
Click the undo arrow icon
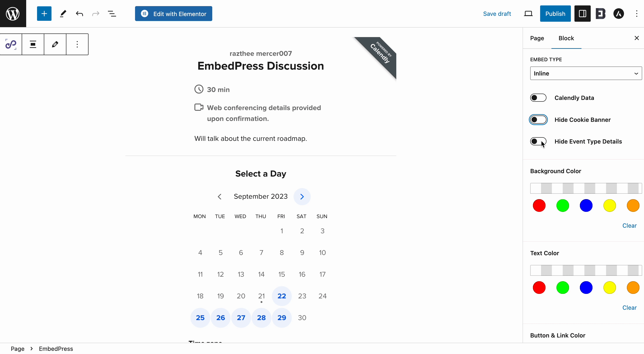[80, 14]
